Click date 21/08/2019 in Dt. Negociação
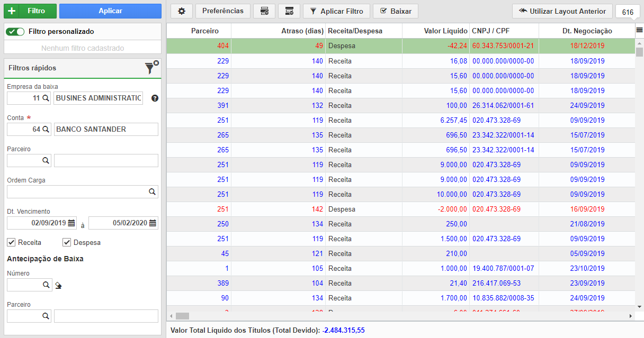The image size is (644, 338). [587, 224]
